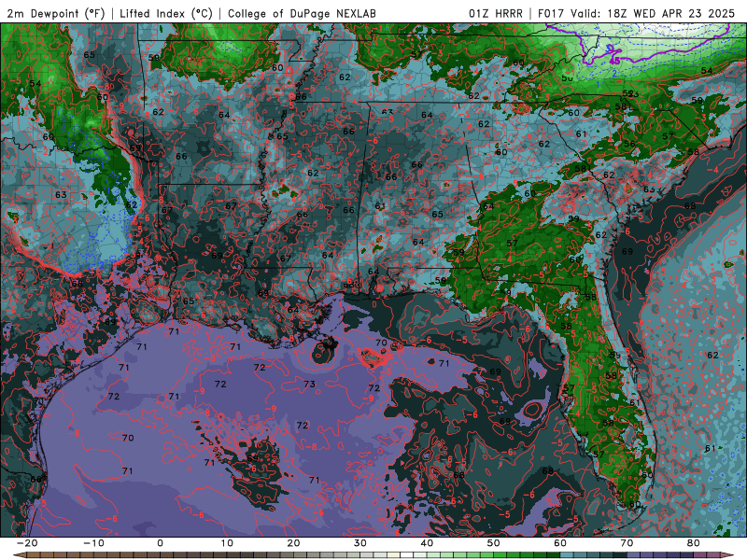Click the '0' colorbar scale label

pos(160,543)
